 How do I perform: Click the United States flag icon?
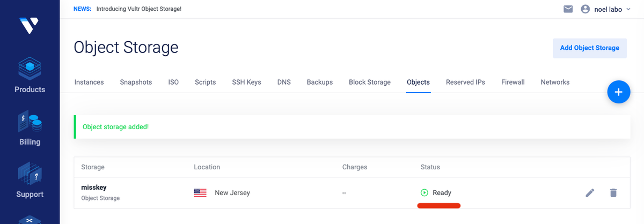click(x=200, y=192)
